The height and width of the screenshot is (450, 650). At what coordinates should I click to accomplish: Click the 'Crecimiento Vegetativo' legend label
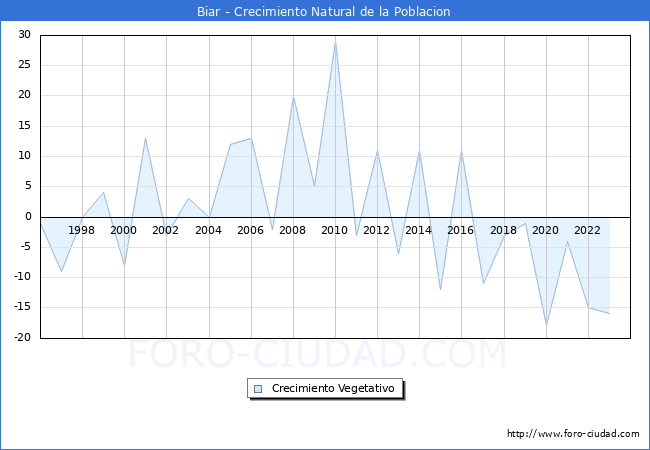[x=333, y=388]
